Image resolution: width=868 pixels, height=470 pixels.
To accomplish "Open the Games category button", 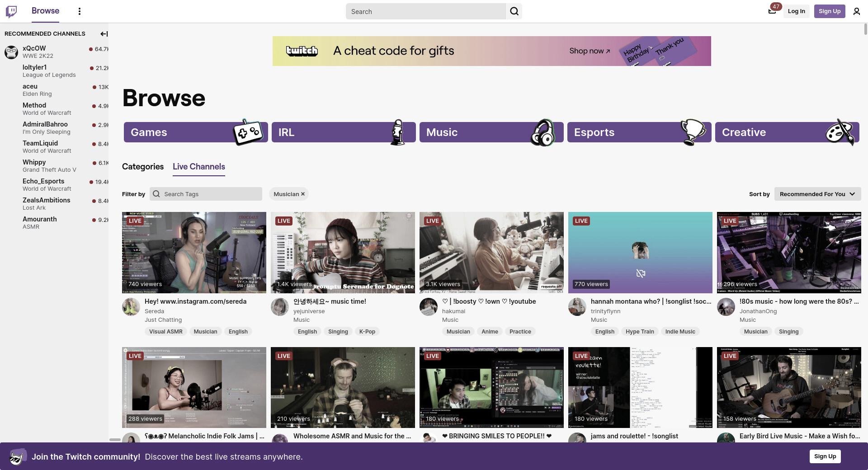I will 196,132.
